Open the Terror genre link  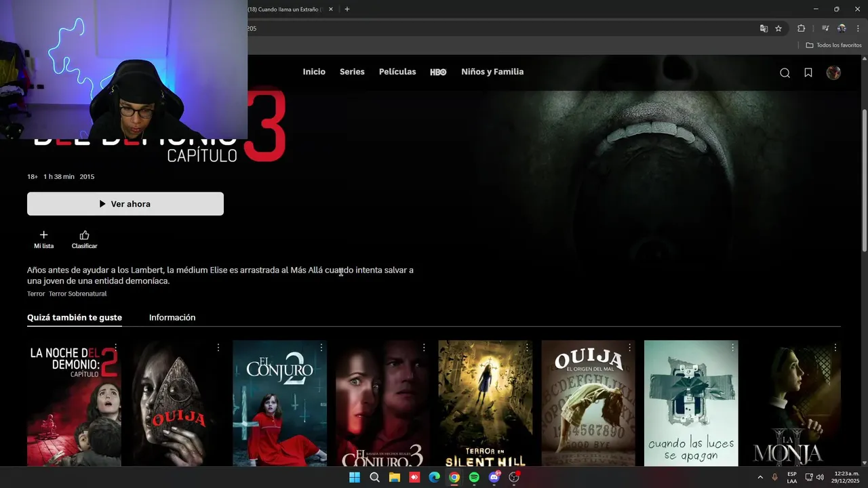tap(36, 293)
